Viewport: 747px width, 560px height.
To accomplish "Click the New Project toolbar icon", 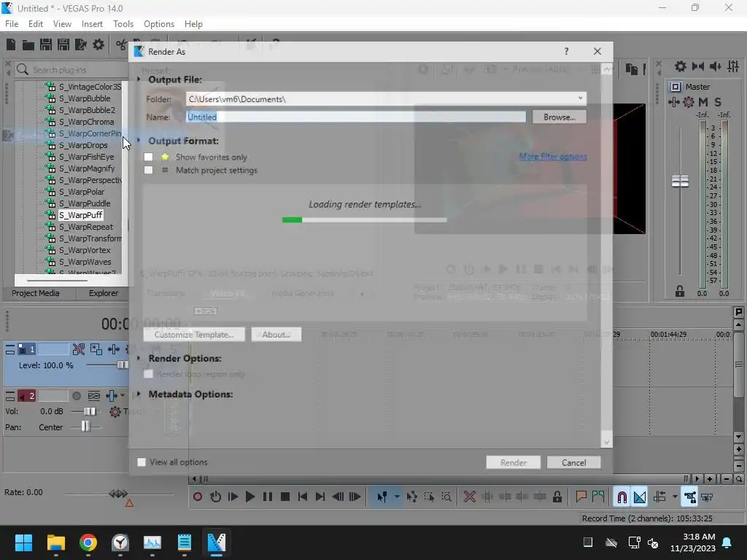I will tap(10, 44).
